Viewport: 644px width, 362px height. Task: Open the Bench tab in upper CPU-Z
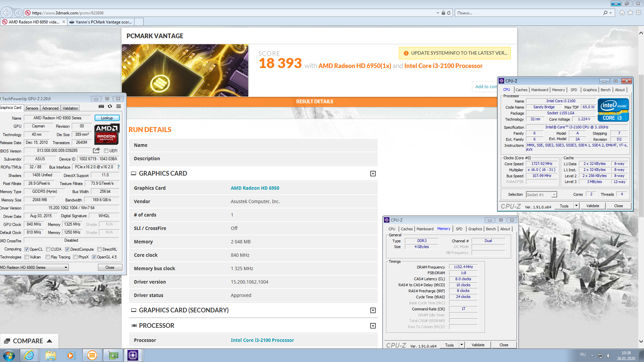[x=605, y=90]
